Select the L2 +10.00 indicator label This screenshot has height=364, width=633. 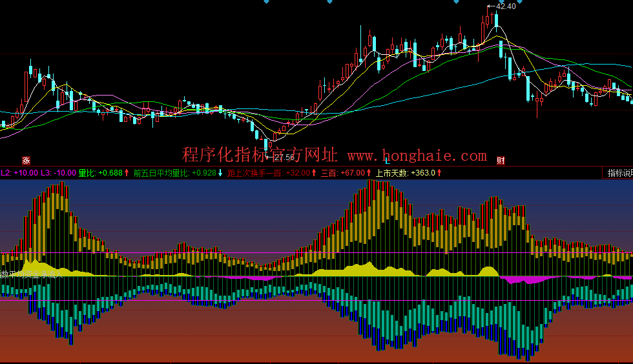click(19, 173)
